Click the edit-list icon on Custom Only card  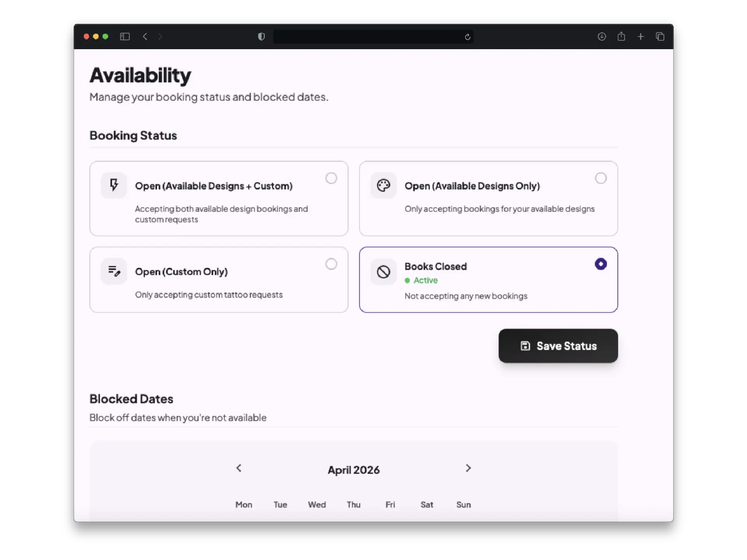[114, 271]
